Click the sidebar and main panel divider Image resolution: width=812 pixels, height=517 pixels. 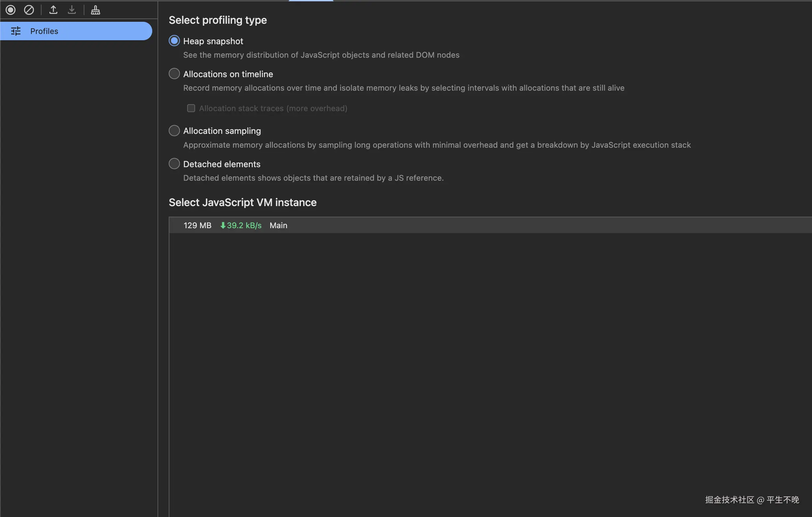pos(158,270)
